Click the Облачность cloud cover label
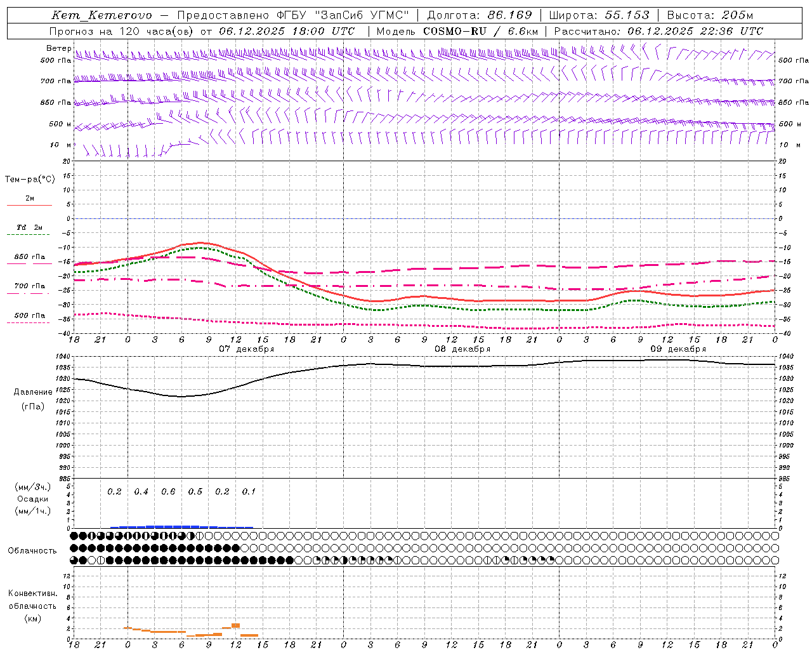This screenshot has width=812, height=650. 32,550
